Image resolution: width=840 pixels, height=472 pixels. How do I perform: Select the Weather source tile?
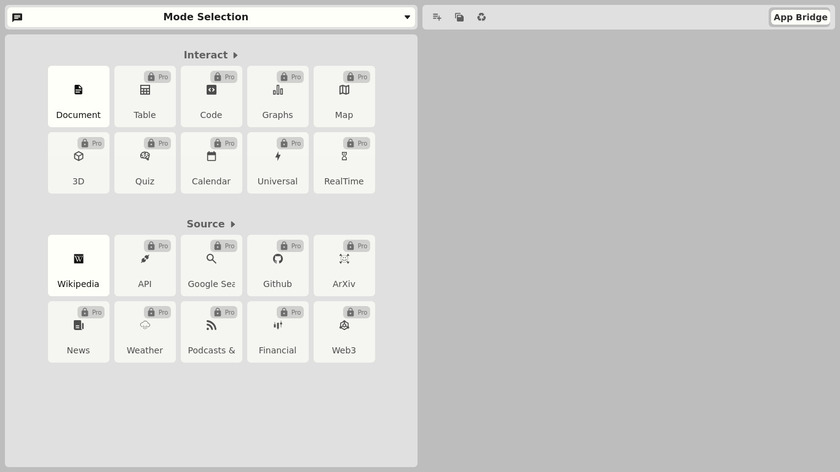point(145,332)
